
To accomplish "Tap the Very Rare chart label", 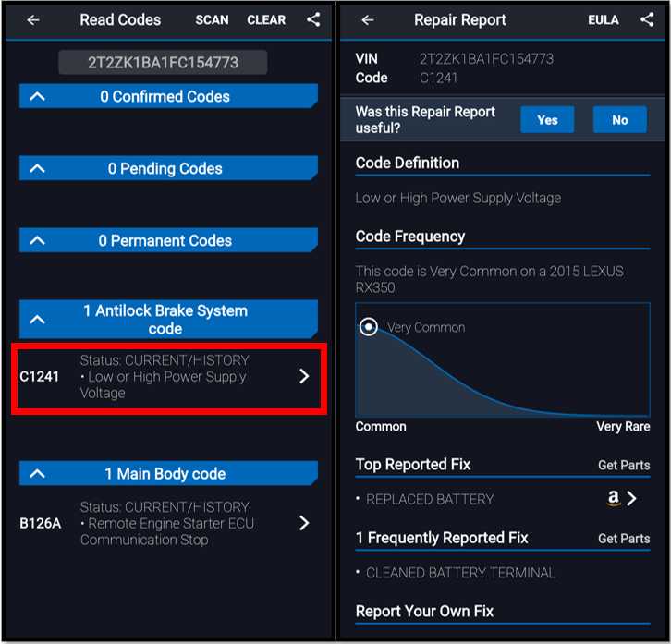I will (624, 427).
